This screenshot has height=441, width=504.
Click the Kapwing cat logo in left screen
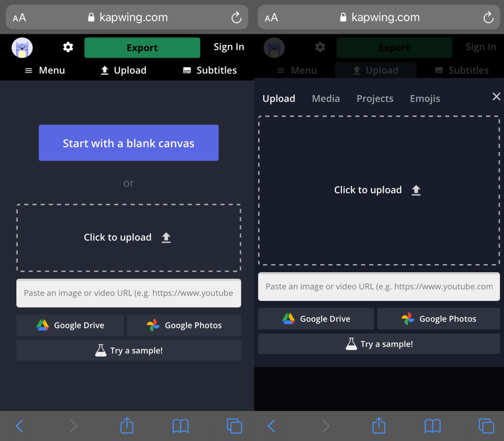tap(22, 48)
